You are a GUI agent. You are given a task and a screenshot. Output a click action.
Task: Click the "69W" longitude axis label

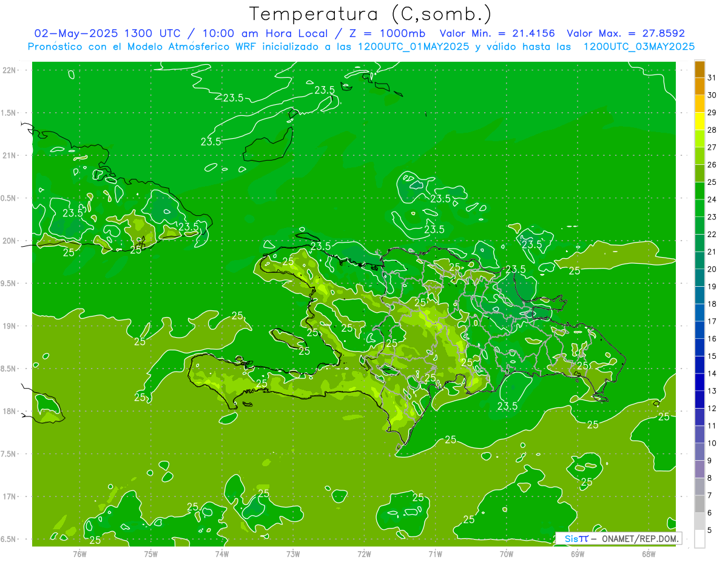(x=578, y=554)
